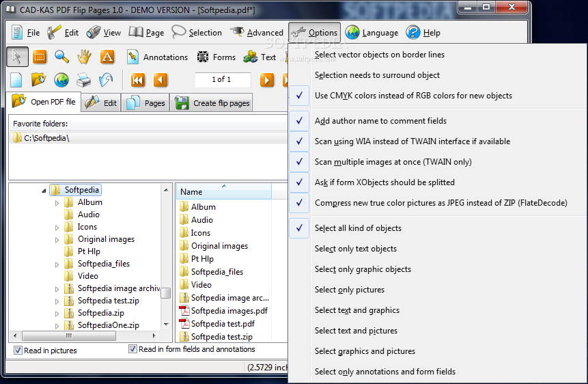This screenshot has height=384, width=588.
Task: Uncheck 'Scan multiple images at once'
Action: tap(437, 162)
